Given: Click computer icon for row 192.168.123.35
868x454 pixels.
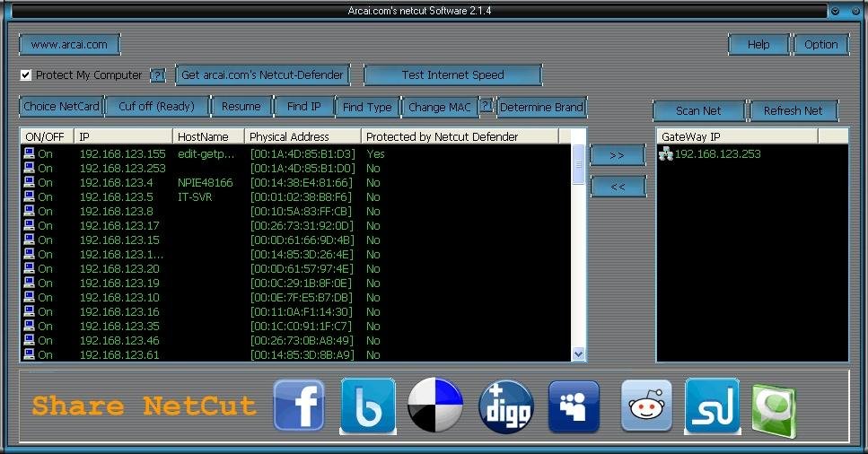Looking at the screenshot, I should (29, 326).
